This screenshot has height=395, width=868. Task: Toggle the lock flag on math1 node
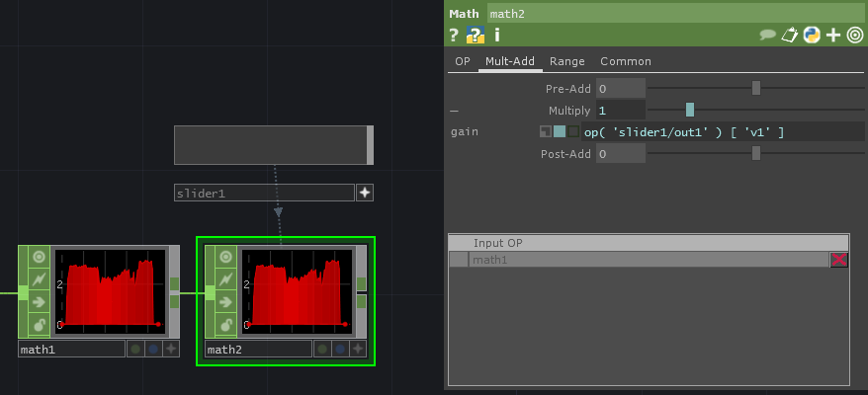point(39,324)
